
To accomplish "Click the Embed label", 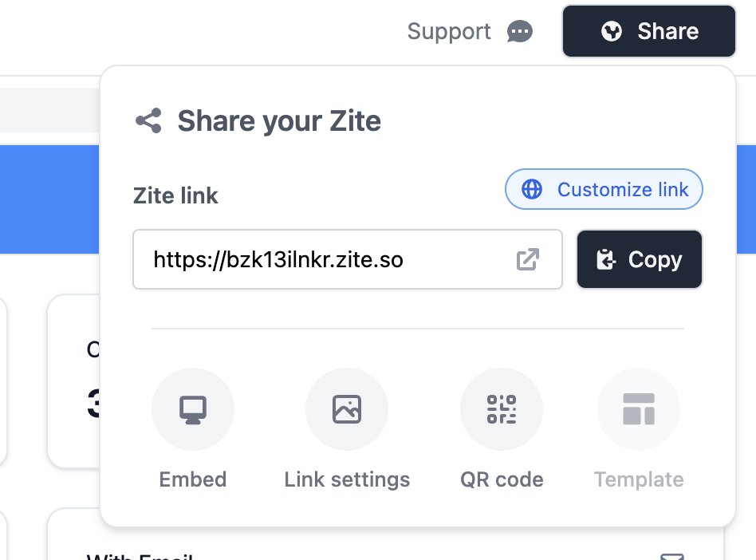I will click(x=193, y=479).
